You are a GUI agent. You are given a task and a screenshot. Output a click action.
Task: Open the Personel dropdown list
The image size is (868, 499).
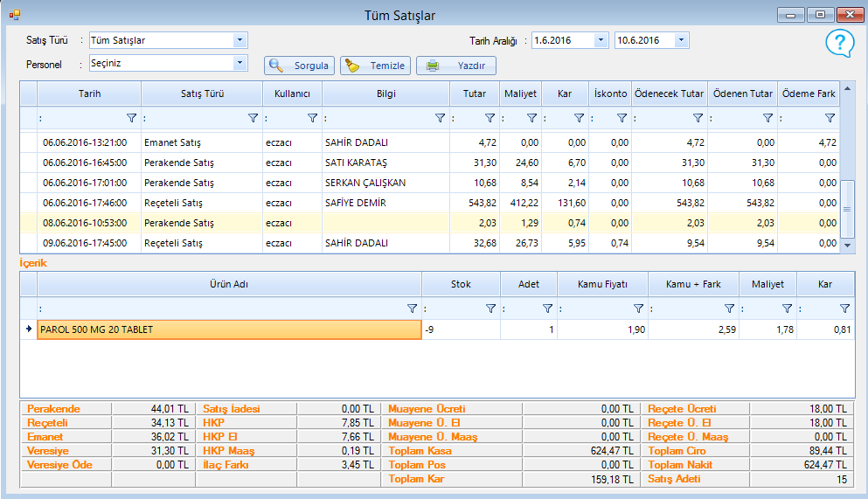240,63
